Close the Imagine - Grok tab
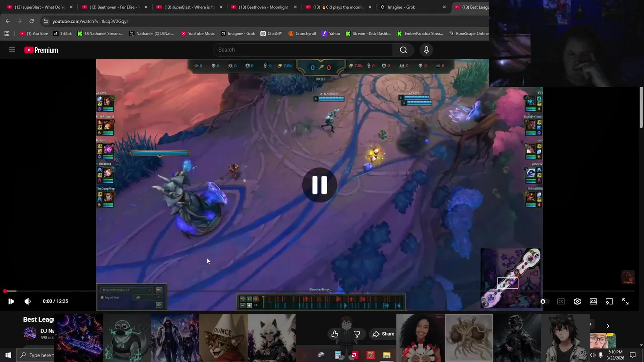The width and height of the screenshot is (644, 362). [x=444, y=7]
